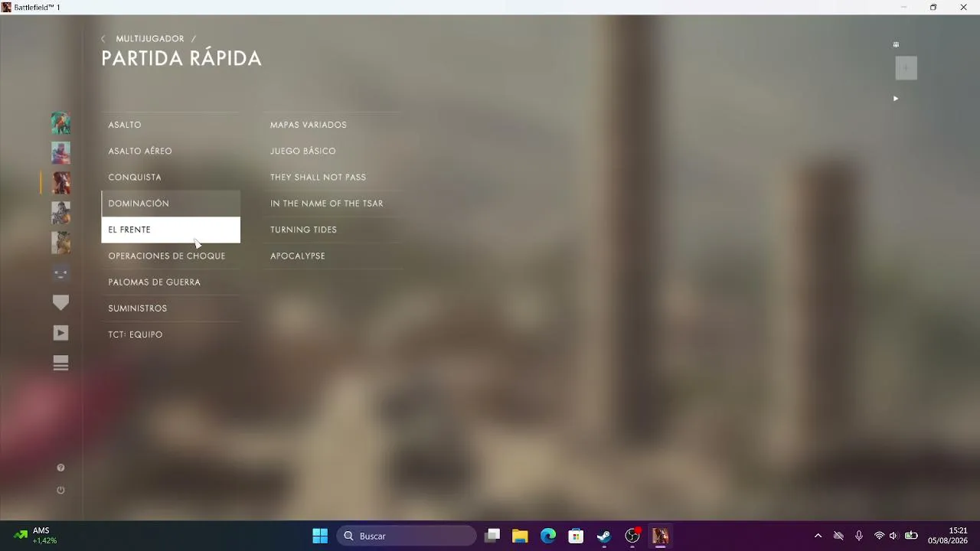980x551 pixels.
Task: Open the soldier face icon in the sidebar
Action: (60, 272)
